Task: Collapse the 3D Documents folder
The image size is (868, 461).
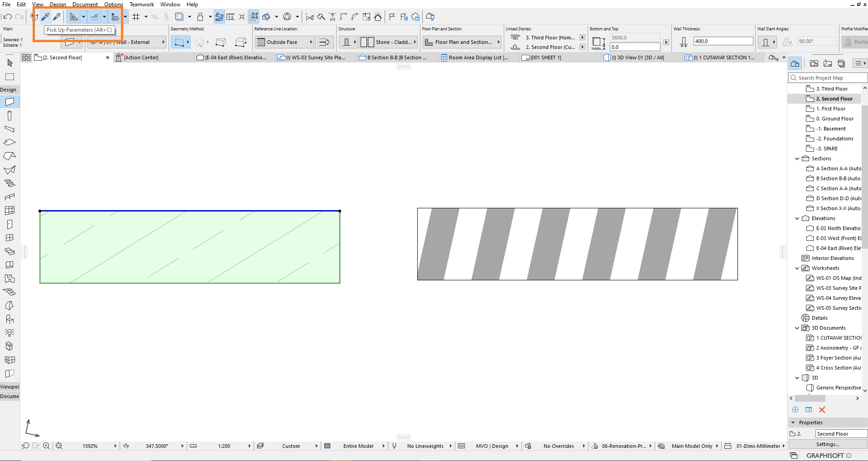Action: click(797, 327)
